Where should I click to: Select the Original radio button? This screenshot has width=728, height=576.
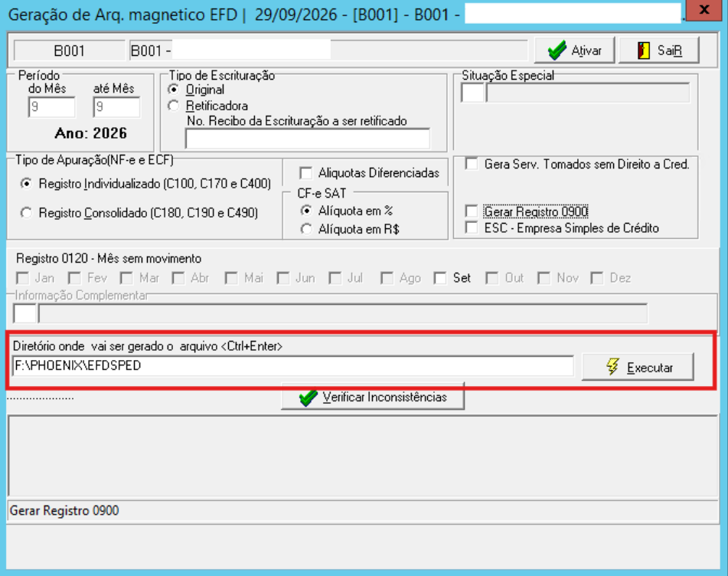pyautogui.click(x=174, y=89)
